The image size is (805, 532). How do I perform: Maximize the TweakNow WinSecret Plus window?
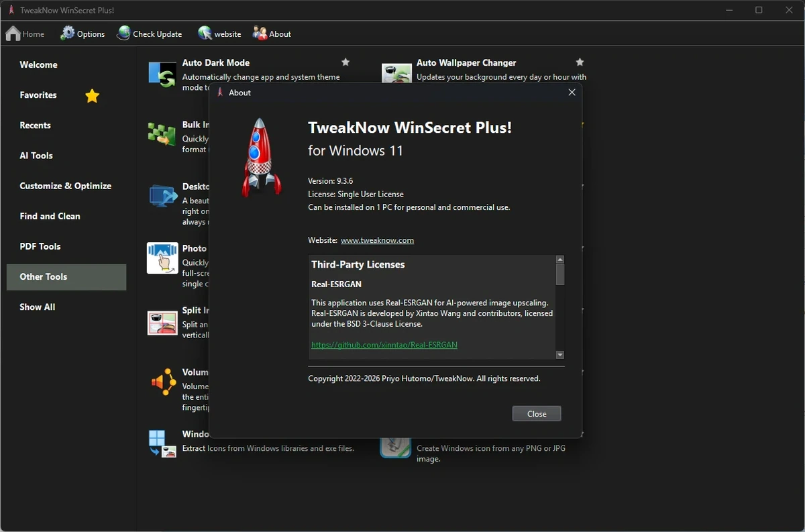pyautogui.click(x=759, y=10)
